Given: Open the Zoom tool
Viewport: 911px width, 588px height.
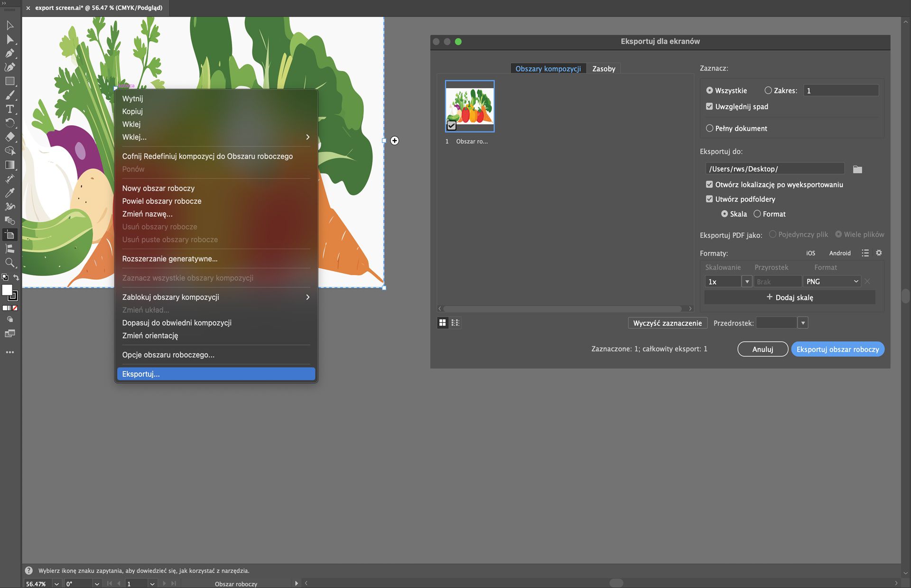Looking at the screenshot, I should pos(10,263).
